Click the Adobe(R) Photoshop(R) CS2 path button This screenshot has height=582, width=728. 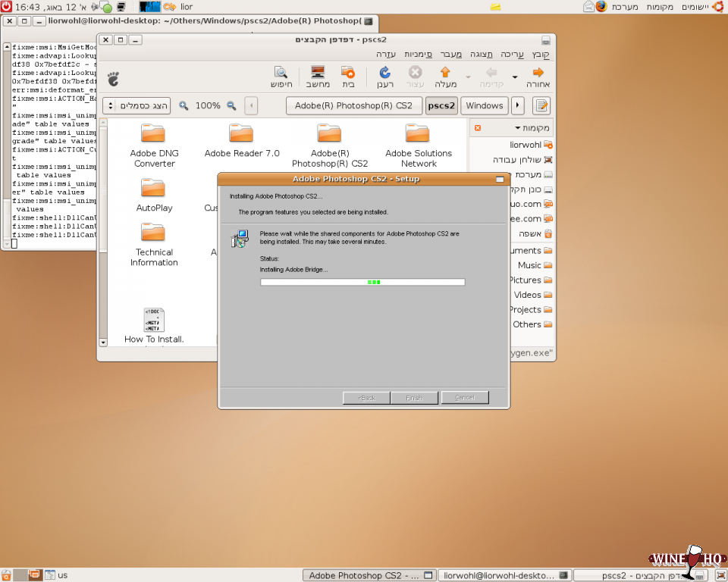coord(354,106)
